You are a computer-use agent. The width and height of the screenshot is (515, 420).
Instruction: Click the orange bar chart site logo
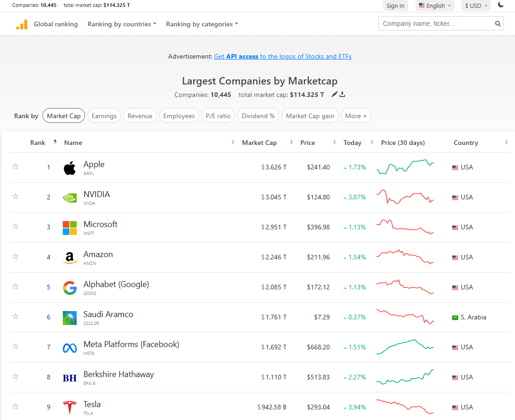[22, 24]
